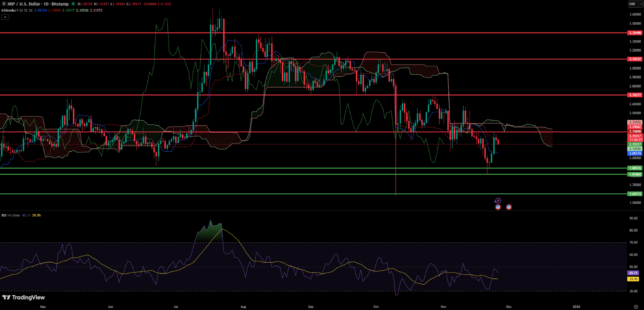Click the green market status dot

click(x=73, y=4)
